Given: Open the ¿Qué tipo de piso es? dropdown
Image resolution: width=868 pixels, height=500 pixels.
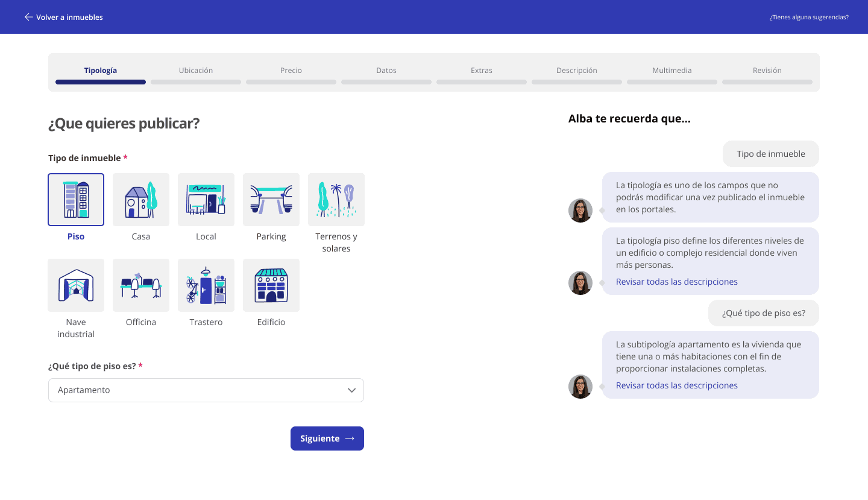Looking at the screenshot, I should [206, 390].
